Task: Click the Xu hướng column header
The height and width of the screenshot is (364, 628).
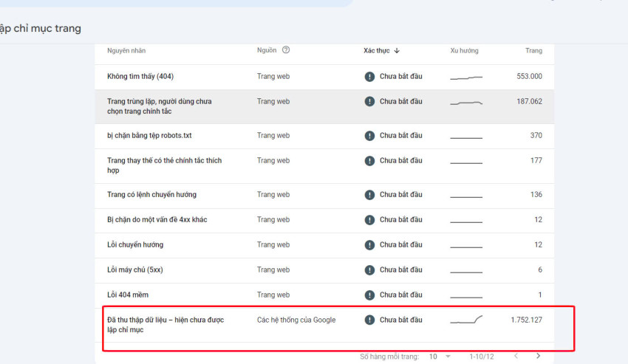Action: [464, 51]
